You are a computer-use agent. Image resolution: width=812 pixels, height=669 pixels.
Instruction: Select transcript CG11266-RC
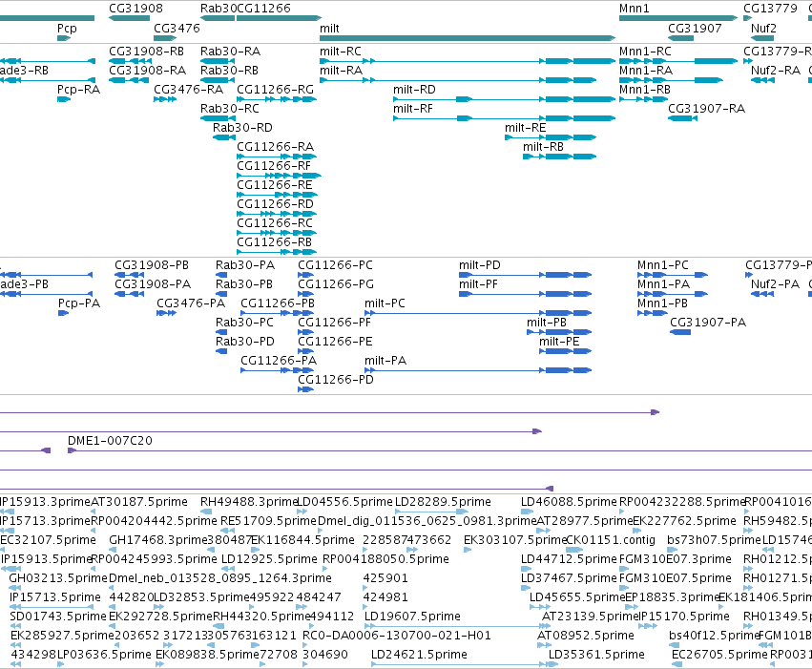275,223
